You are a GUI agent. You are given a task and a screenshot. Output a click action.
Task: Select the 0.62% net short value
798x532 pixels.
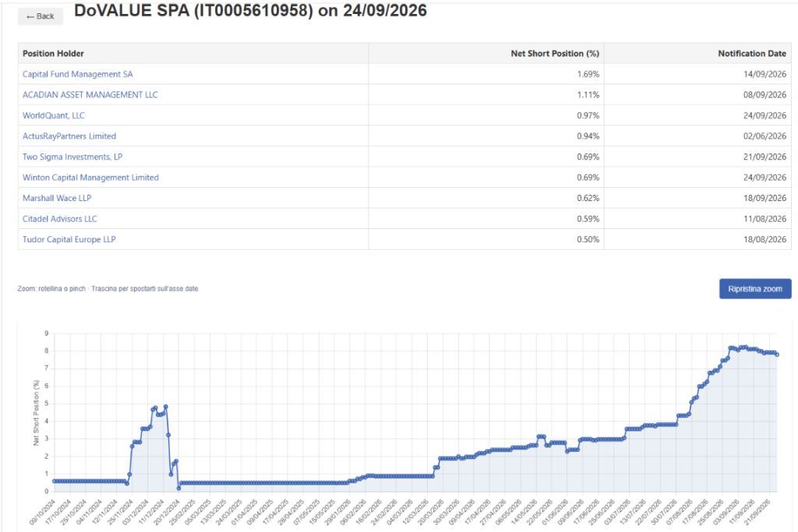click(x=588, y=199)
